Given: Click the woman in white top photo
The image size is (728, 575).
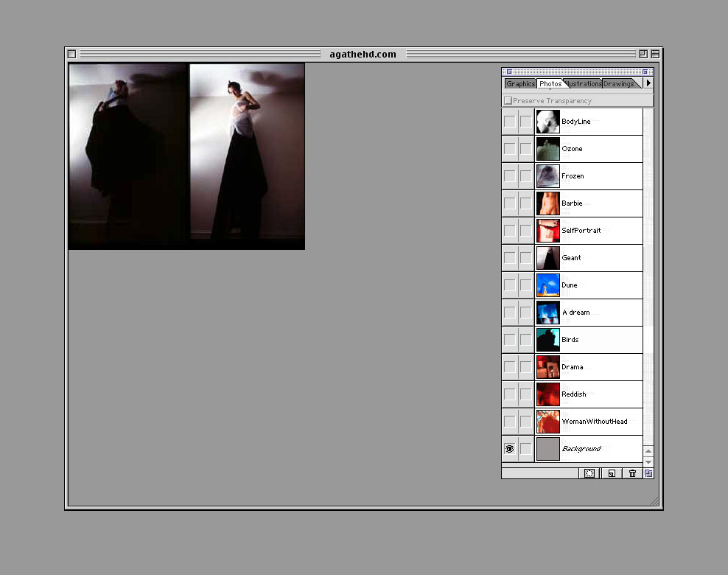Looking at the screenshot, I should [x=247, y=151].
